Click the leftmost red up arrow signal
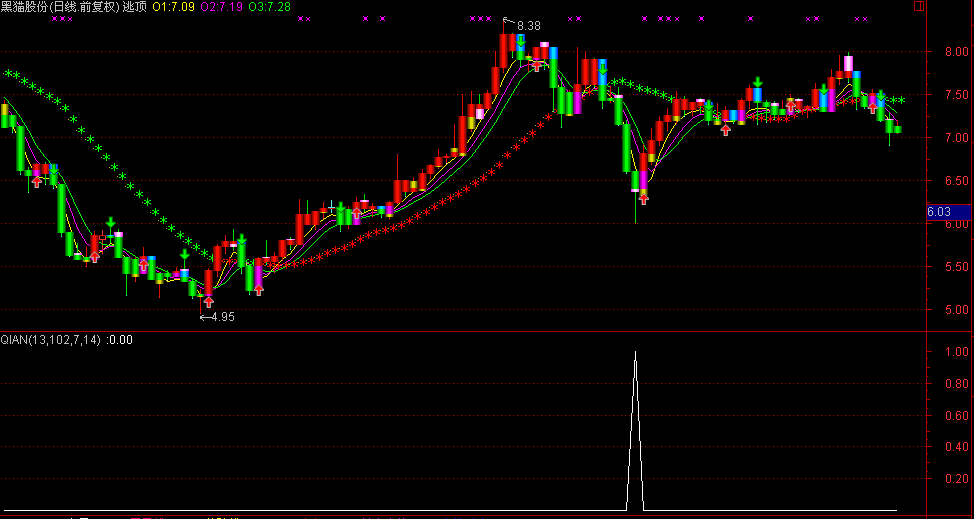The image size is (974, 519). pos(37,181)
